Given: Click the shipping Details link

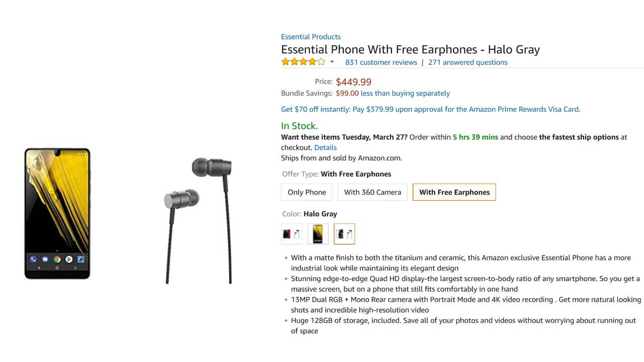Looking at the screenshot, I should 326,147.
